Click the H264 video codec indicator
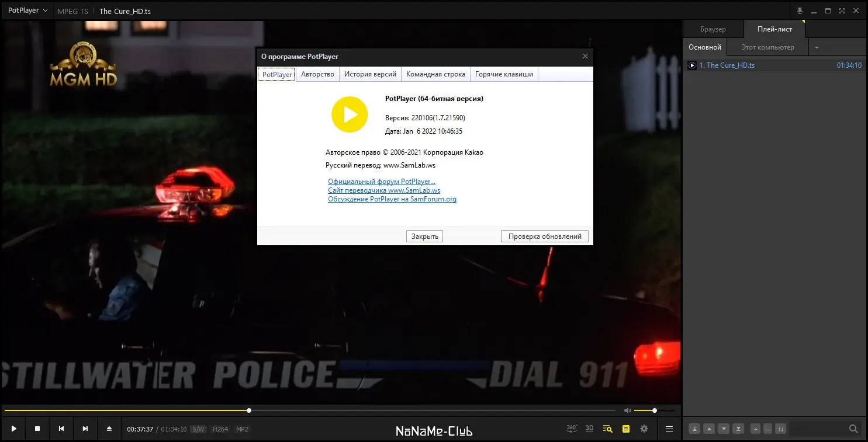Screen dimensions: 868x442 (220, 429)
